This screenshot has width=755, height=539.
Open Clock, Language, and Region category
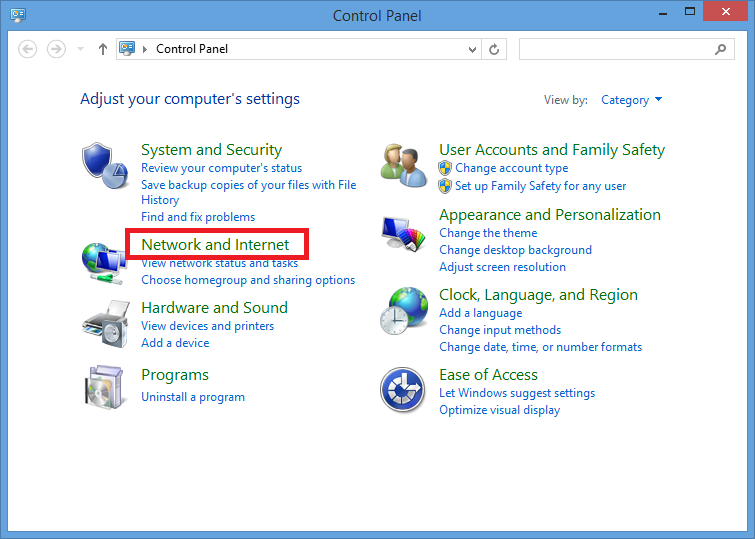pos(538,295)
